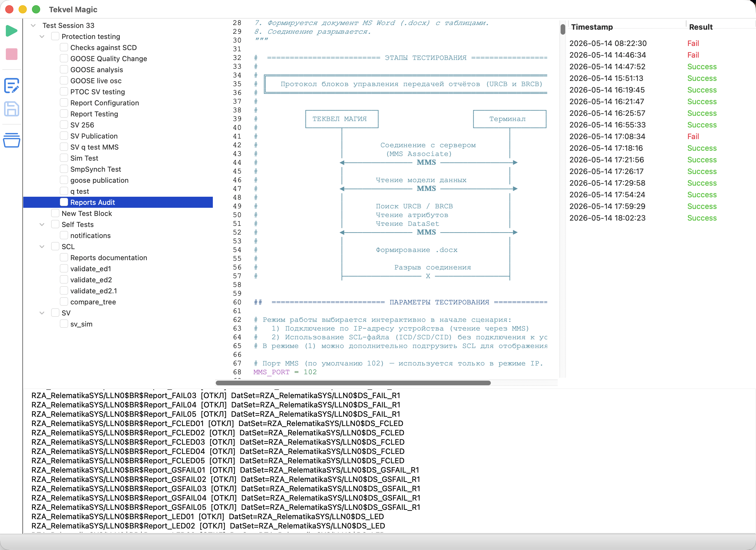Click the Result column header
Image resolution: width=756 pixels, height=550 pixels.
pyautogui.click(x=701, y=27)
